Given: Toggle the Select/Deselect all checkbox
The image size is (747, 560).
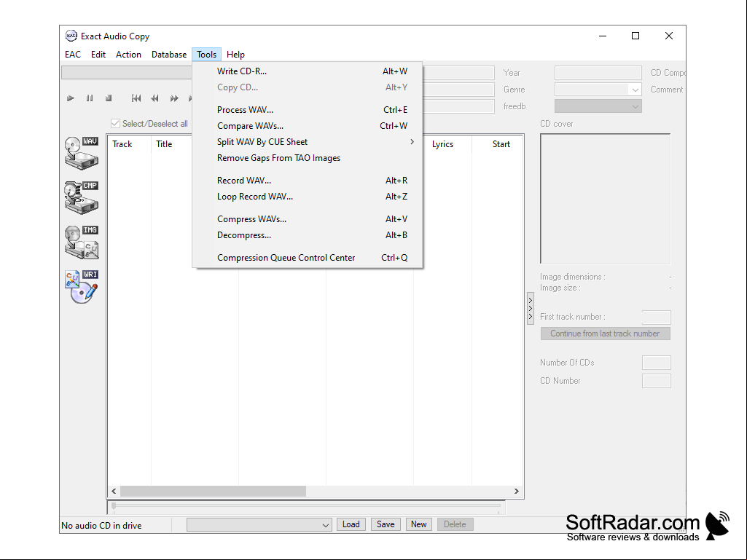Looking at the screenshot, I should 115,124.
